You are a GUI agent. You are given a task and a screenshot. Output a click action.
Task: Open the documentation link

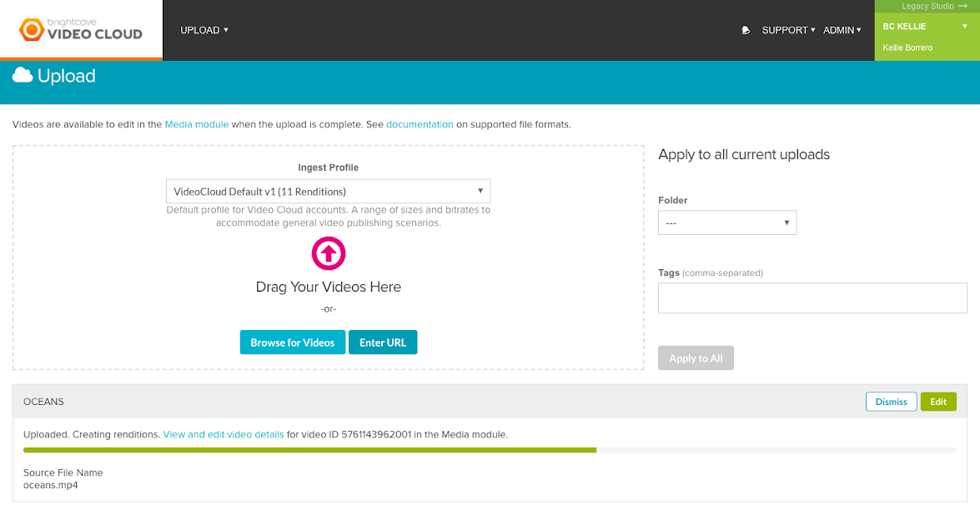[x=420, y=124]
